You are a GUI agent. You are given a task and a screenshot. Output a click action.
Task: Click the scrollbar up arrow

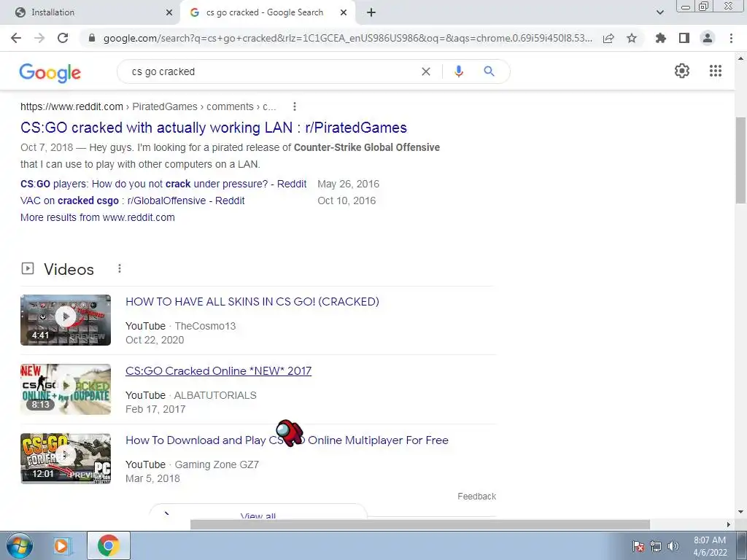(740, 58)
